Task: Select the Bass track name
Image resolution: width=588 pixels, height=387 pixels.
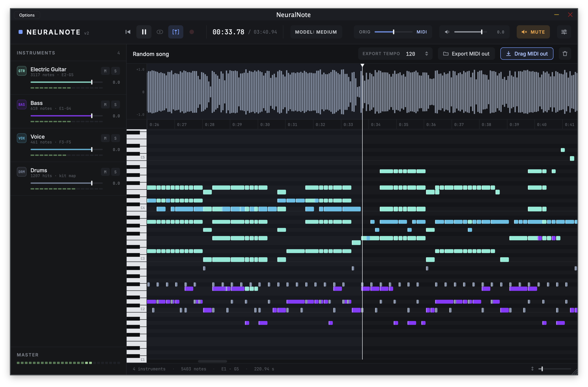Action: pyautogui.click(x=37, y=103)
